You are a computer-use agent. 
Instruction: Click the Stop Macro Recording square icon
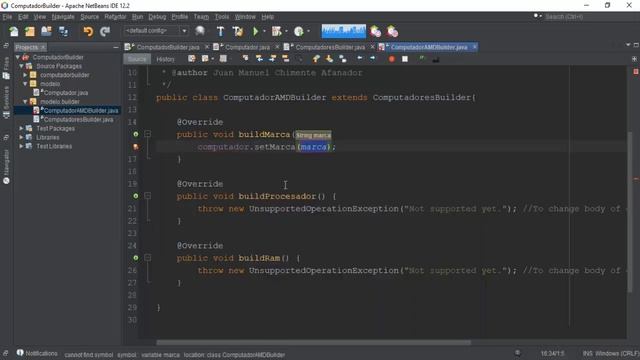[x=405, y=59]
